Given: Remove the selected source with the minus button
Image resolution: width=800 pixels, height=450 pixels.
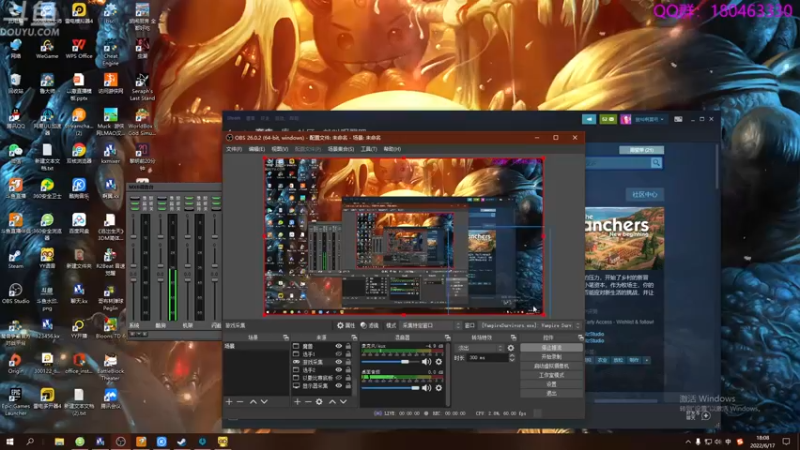Looking at the screenshot, I should click(308, 402).
